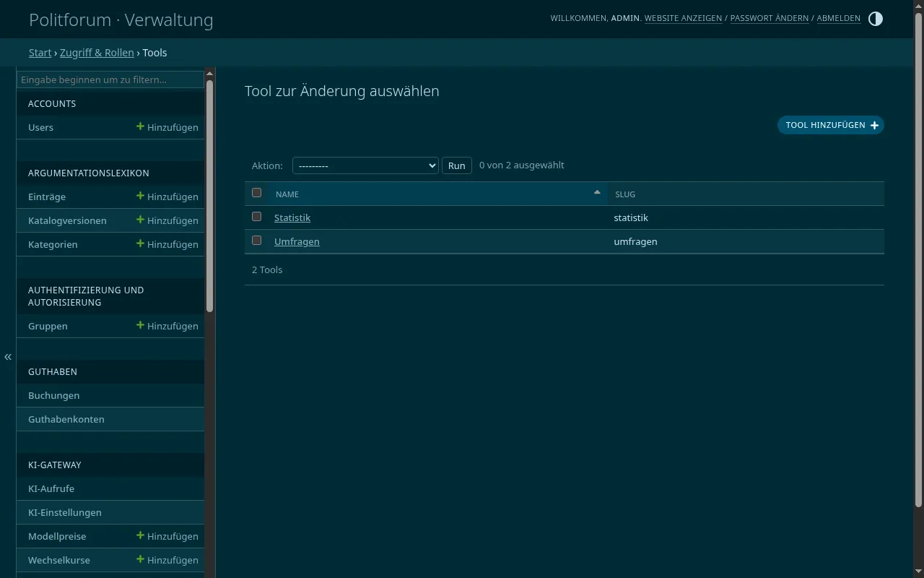This screenshot has width=924, height=578.
Task: Open the Umfragen tool link
Action: point(297,241)
